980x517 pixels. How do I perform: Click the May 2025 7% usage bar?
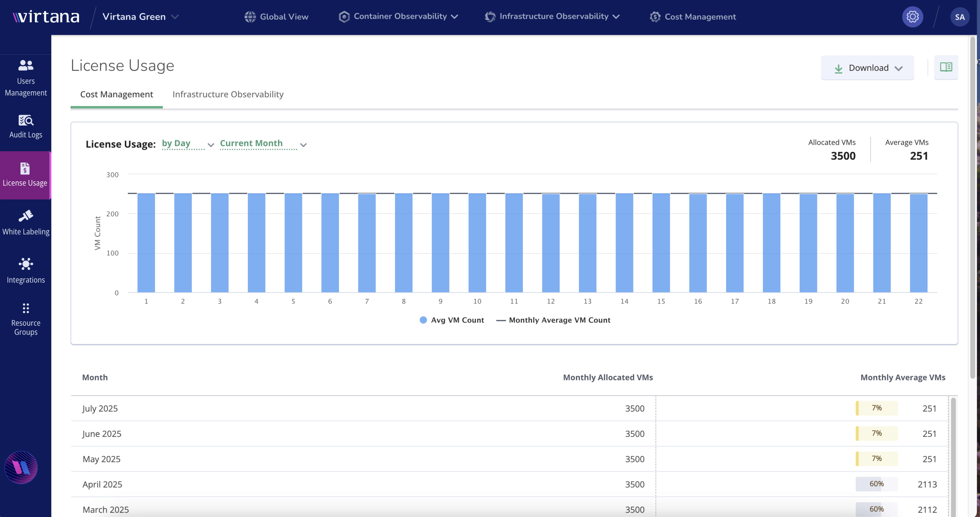click(x=877, y=459)
